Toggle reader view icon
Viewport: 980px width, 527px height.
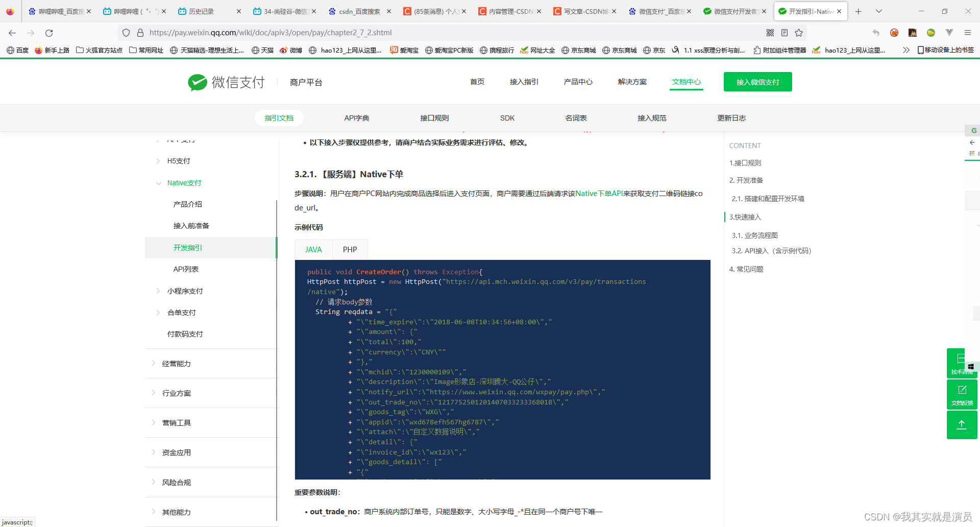(x=785, y=33)
